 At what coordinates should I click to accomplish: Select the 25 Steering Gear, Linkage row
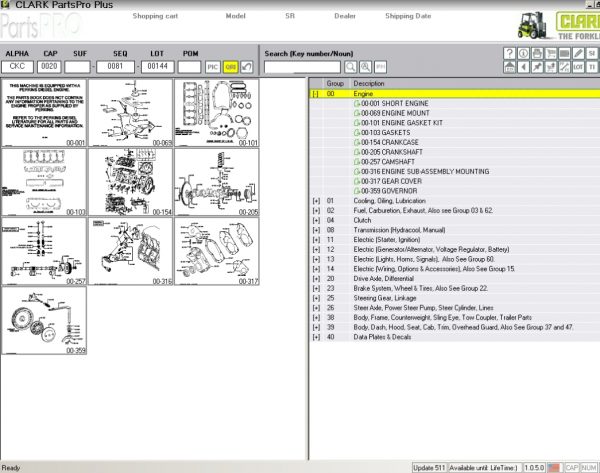pyautogui.click(x=455, y=298)
